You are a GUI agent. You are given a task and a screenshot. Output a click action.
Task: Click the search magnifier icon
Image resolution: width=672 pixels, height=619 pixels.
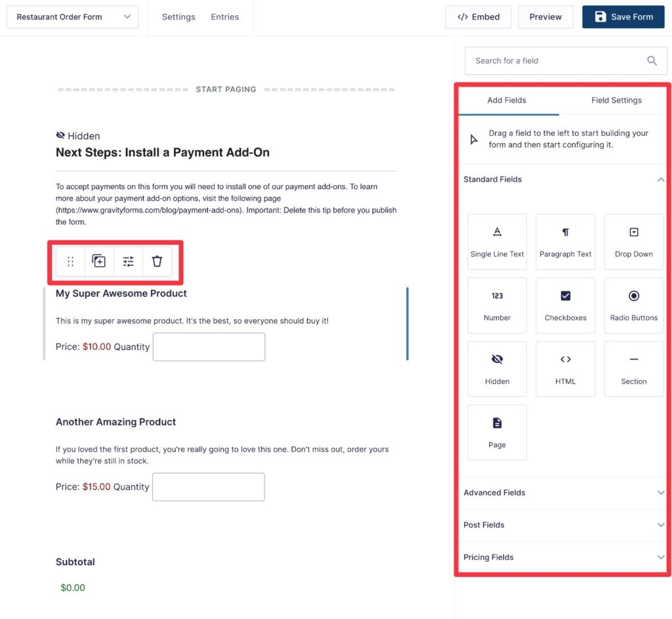point(652,60)
